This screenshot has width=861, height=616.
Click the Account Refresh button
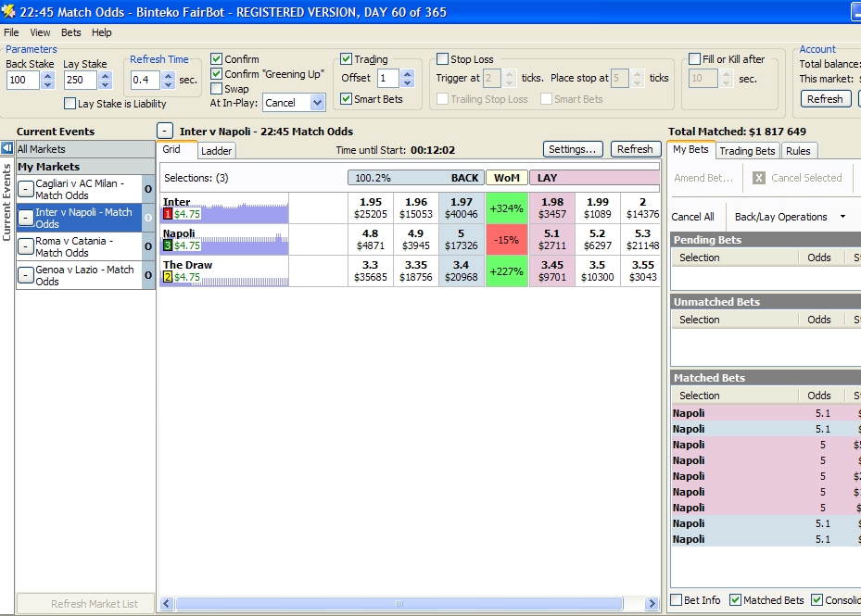[825, 99]
